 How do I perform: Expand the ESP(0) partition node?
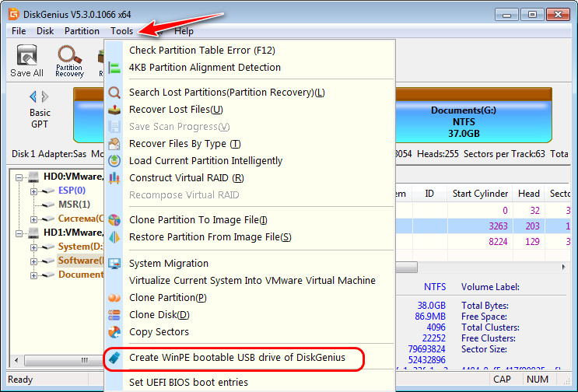click(x=33, y=191)
